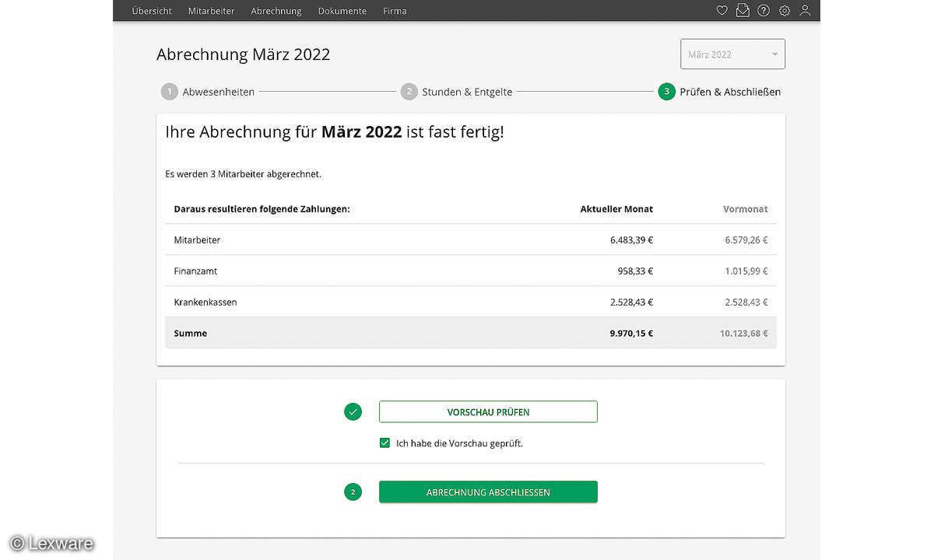The height and width of the screenshot is (560, 934).
Task: Select the Finanzamt row label
Action: point(195,271)
